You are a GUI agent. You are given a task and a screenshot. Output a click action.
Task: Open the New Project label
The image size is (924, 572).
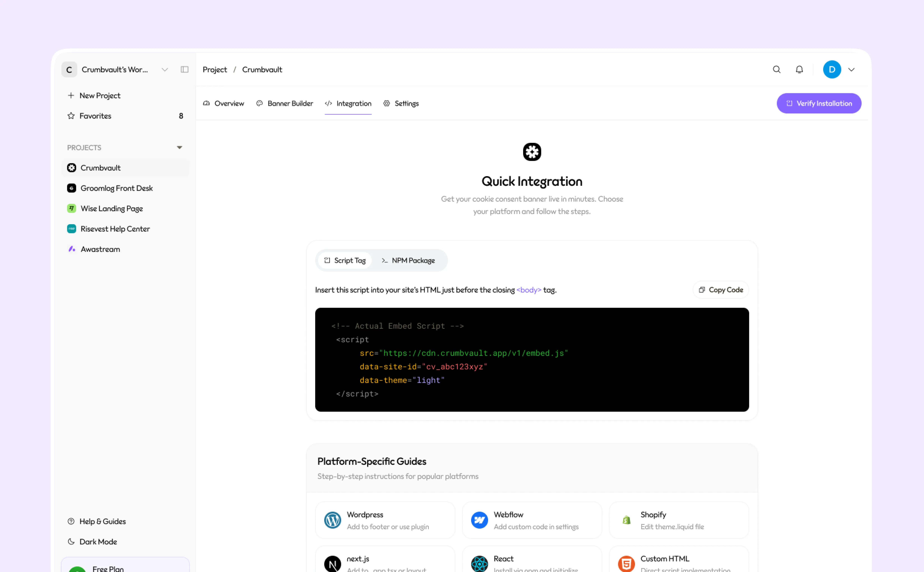tap(100, 95)
